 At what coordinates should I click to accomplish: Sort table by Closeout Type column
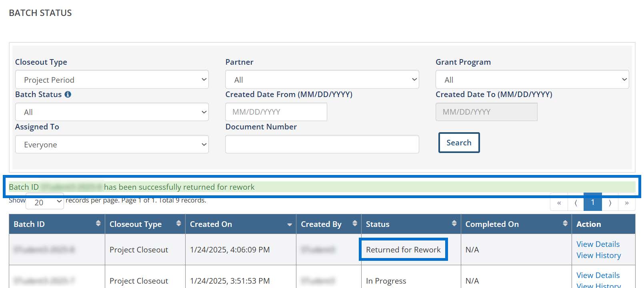[x=178, y=224]
